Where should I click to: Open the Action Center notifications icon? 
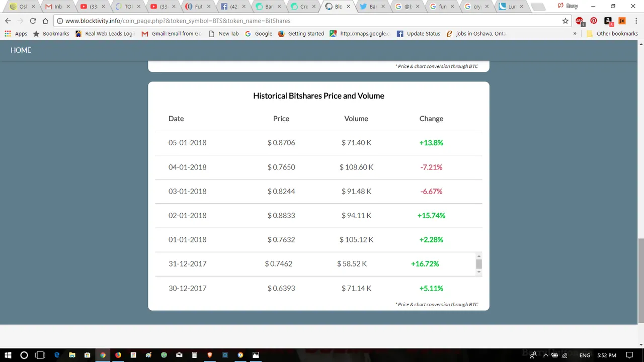629,355
